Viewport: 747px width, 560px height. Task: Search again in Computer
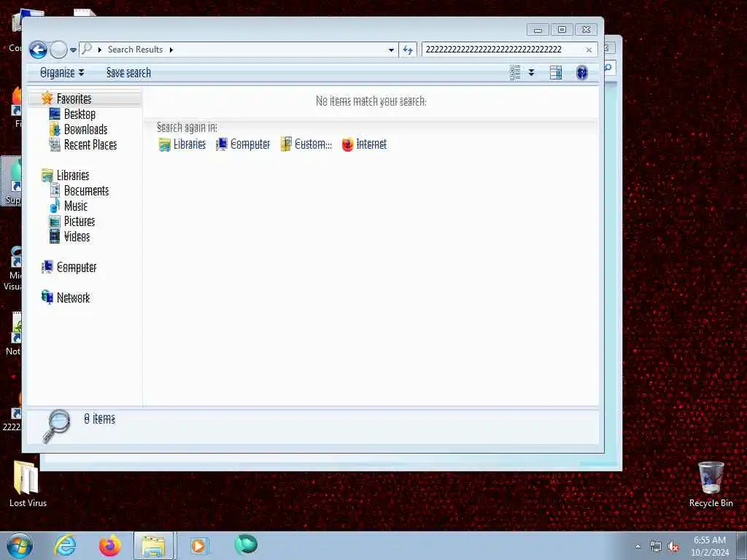pyautogui.click(x=243, y=144)
